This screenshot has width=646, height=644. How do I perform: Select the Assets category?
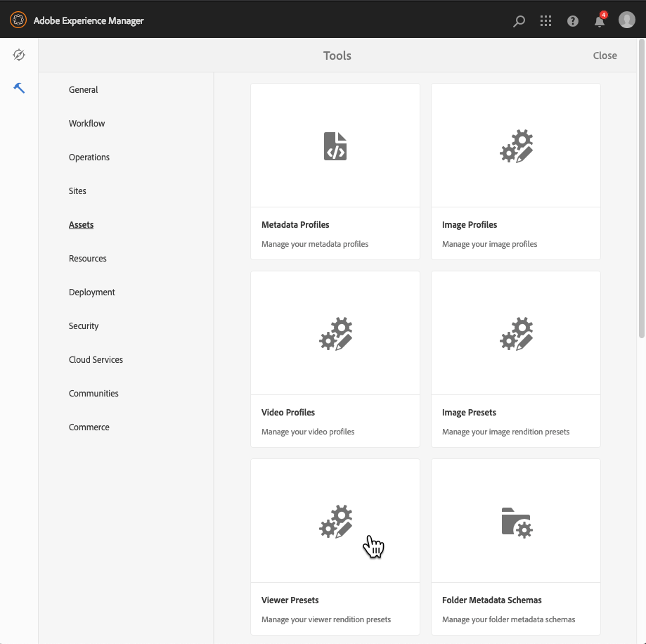(x=81, y=224)
